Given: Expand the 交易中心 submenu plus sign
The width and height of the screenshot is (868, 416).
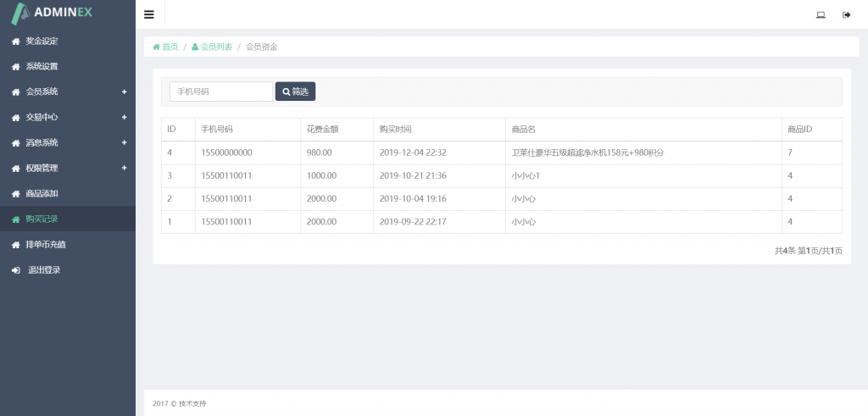Looking at the screenshot, I should tap(124, 117).
